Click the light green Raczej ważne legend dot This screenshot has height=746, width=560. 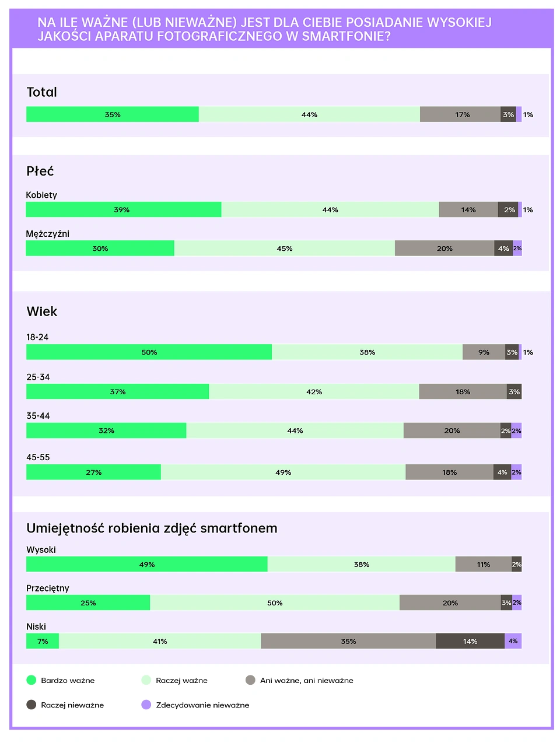146,680
